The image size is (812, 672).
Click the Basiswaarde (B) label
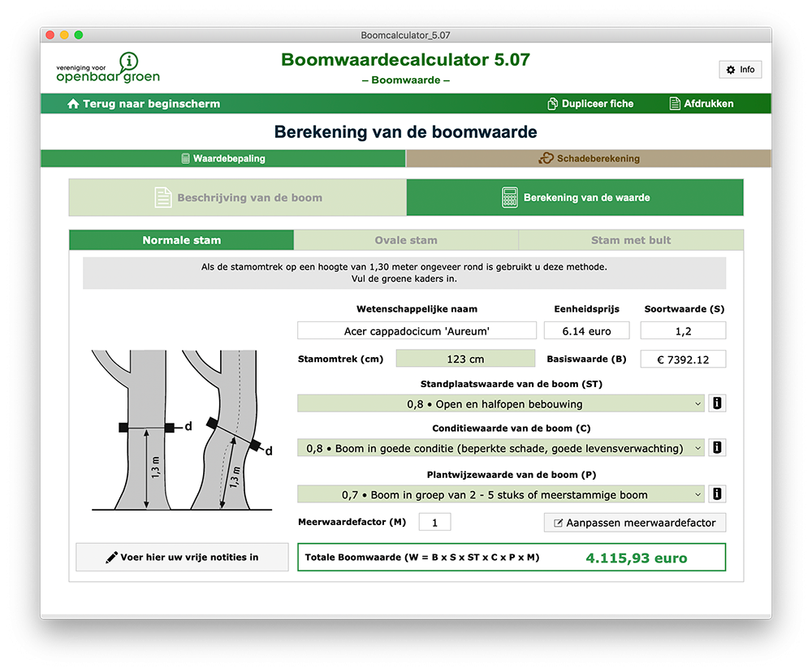586,359
